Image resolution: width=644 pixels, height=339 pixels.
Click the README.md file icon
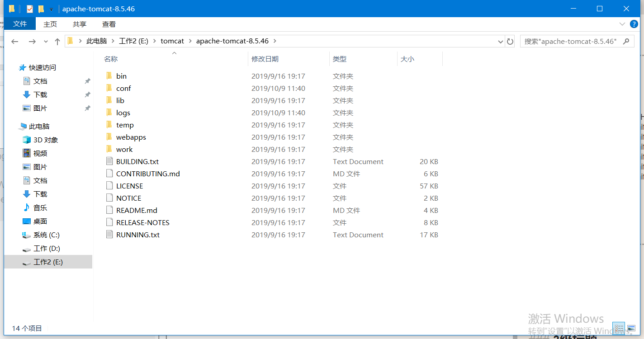click(109, 210)
